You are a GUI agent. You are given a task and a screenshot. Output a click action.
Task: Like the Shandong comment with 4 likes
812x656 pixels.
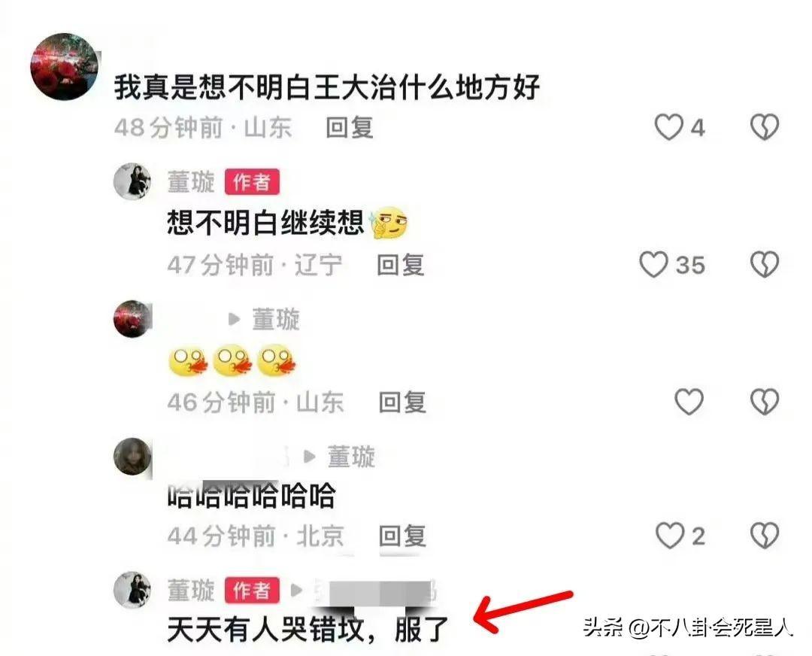pos(668,127)
